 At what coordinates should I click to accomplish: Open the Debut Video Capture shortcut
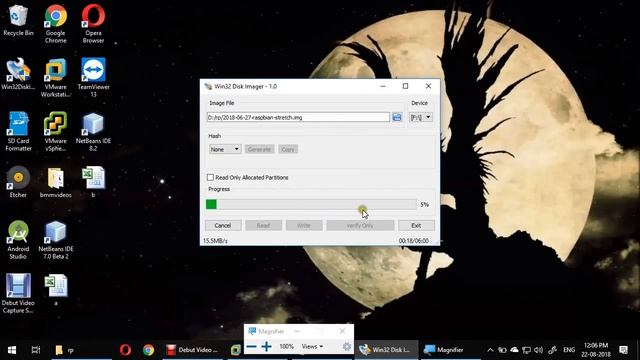(x=18, y=294)
